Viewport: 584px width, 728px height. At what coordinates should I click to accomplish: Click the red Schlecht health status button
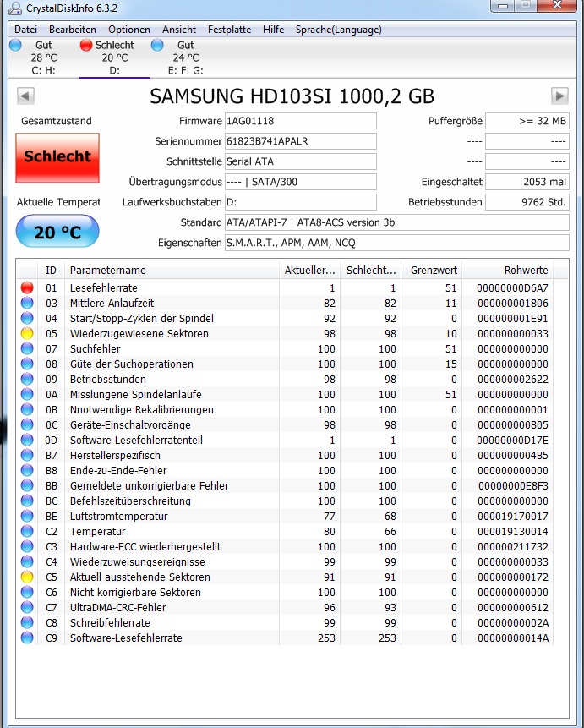point(57,157)
